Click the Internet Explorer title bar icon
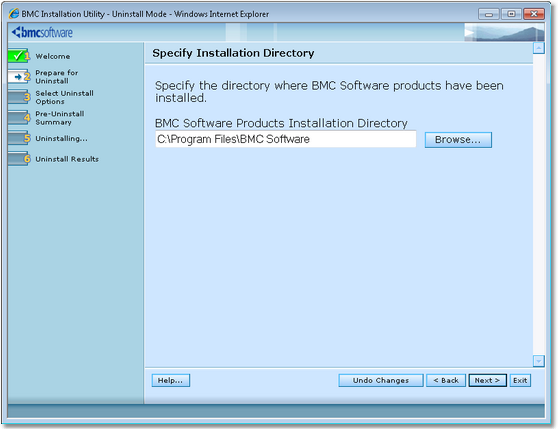Viewport: 558px width, 431px height. coord(14,14)
